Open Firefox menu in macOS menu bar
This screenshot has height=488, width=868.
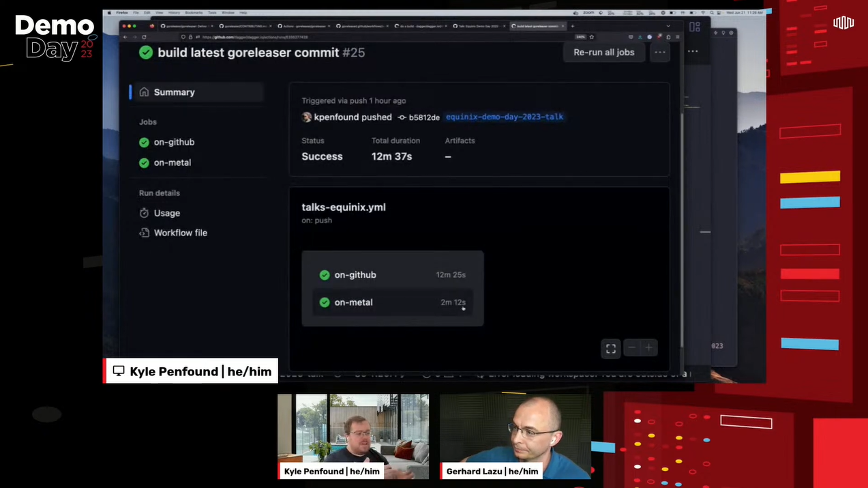point(122,12)
